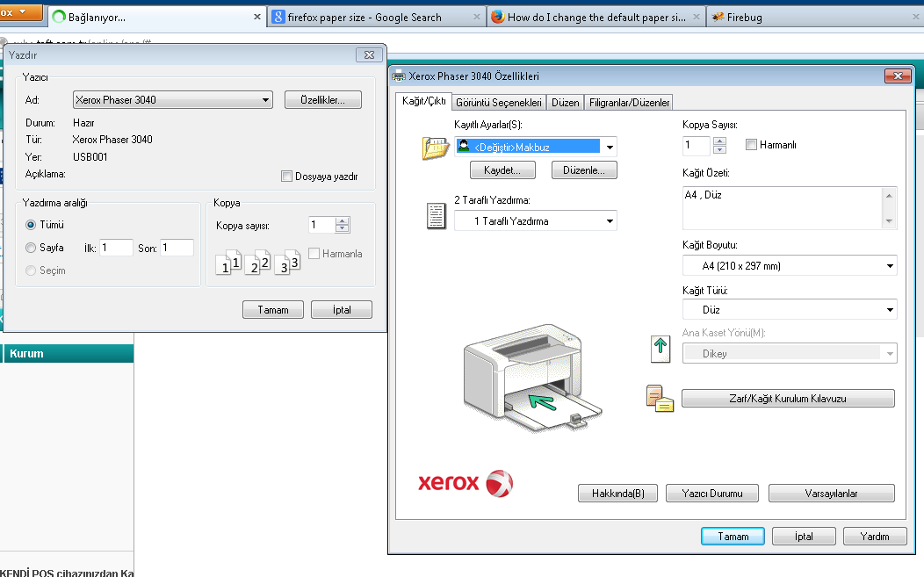Switch to the Düzen tab
This screenshot has height=577, width=924.
(565, 103)
